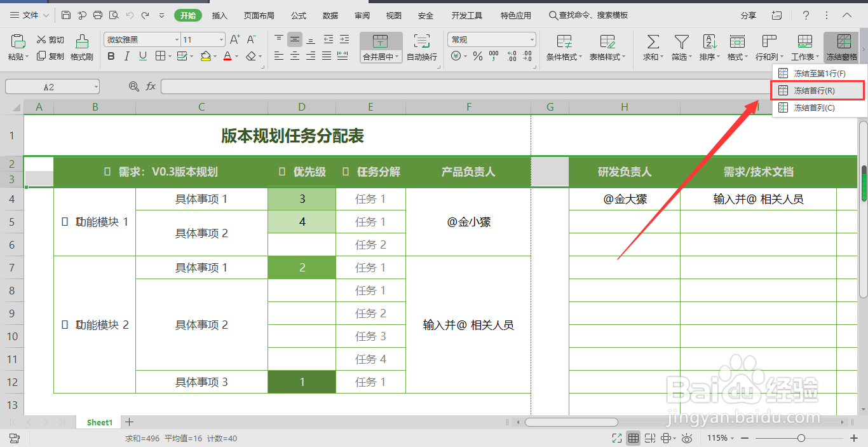Toggle normal grid view in status bar
This screenshot has height=447, width=868.
(x=633, y=438)
